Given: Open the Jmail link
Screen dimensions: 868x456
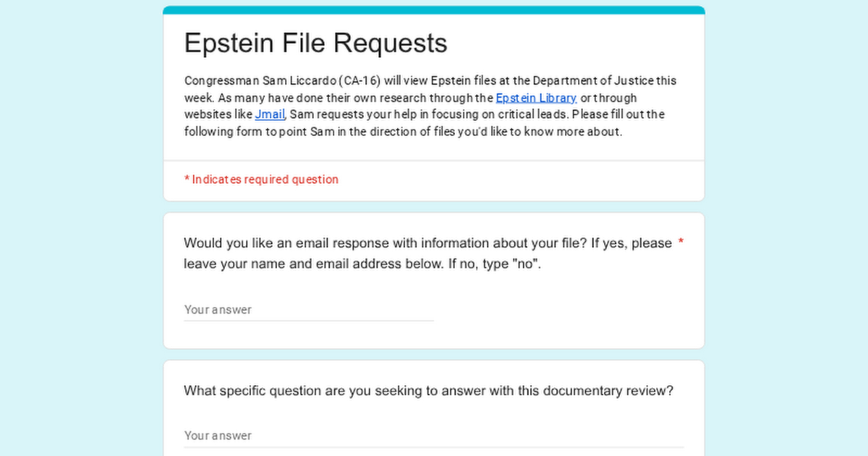Looking at the screenshot, I should (270, 115).
